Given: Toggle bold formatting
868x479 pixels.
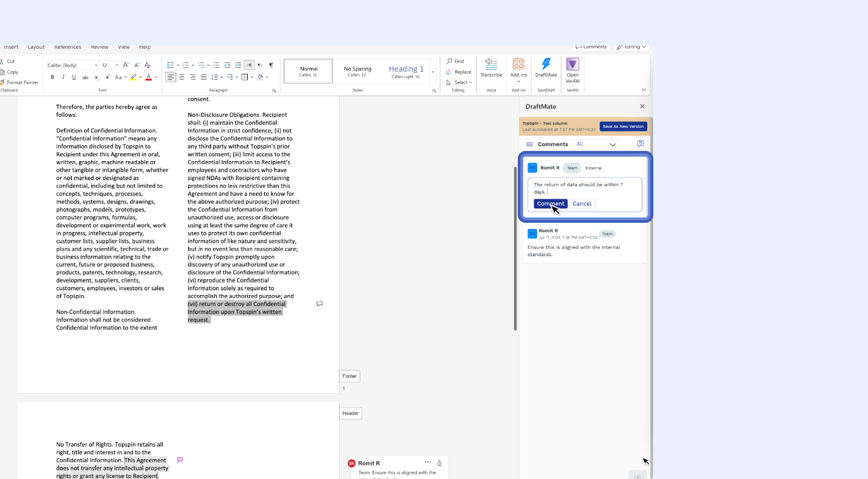Looking at the screenshot, I should (53, 78).
